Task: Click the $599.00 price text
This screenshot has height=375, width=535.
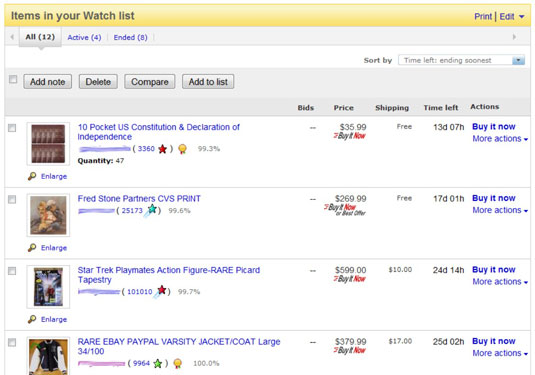Action: click(x=350, y=270)
